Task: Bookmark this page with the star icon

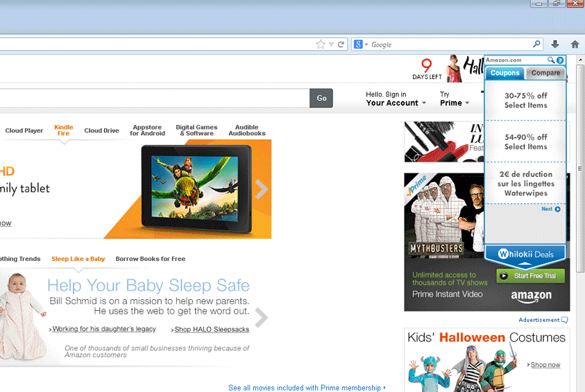Action: tap(320, 45)
